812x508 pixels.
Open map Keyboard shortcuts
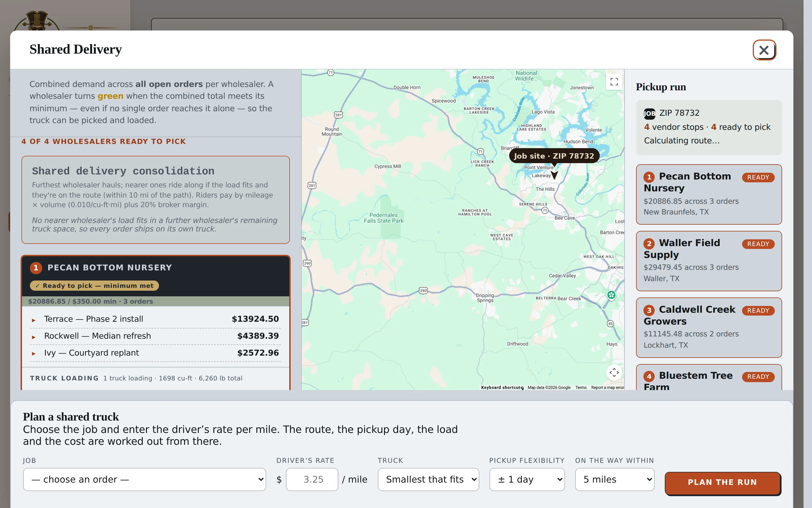click(x=502, y=387)
